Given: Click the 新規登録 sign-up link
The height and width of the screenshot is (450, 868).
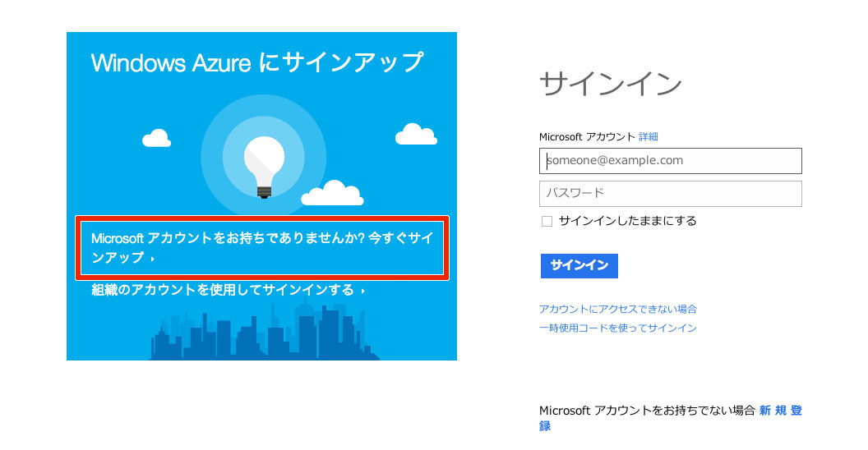Looking at the screenshot, I should pyautogui.click(x=781, y=411).
